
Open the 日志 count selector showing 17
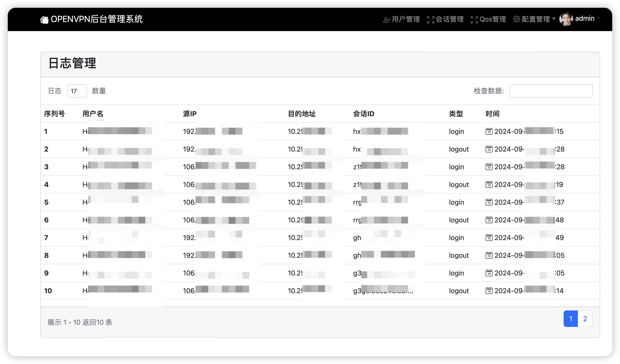pos(76,91)
